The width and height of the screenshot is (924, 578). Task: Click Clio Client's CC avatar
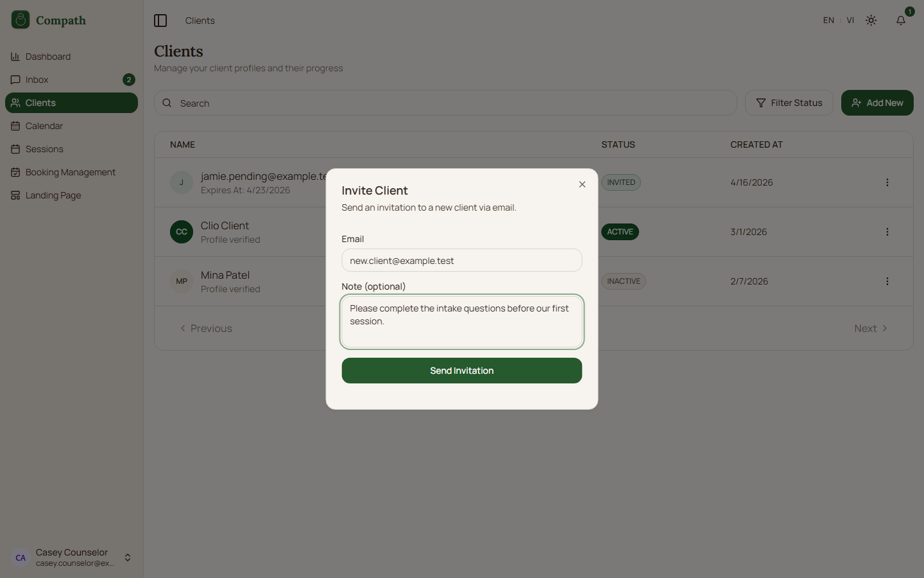pos(182,232)
